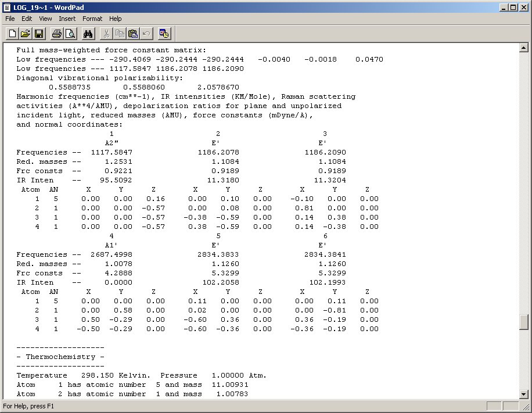Click the pressure value 1.00000
Screen dimensions: 532x413
228,375
